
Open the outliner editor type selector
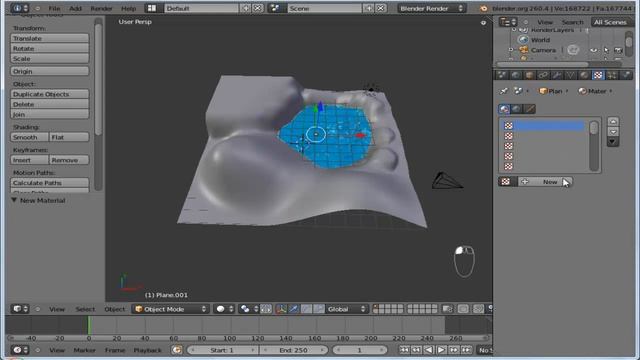508,22
